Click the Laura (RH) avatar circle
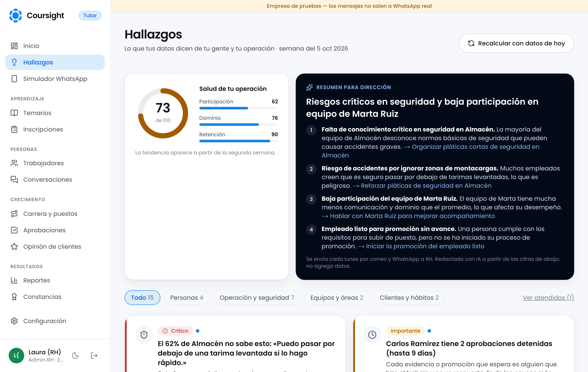Image resolution: width=588 pixels, height=372 pixels. tap(16, 355)
